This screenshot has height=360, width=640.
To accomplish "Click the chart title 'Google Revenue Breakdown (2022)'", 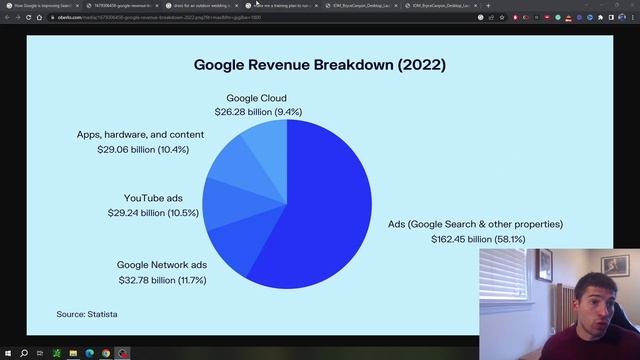I will [x=320, y=65].
